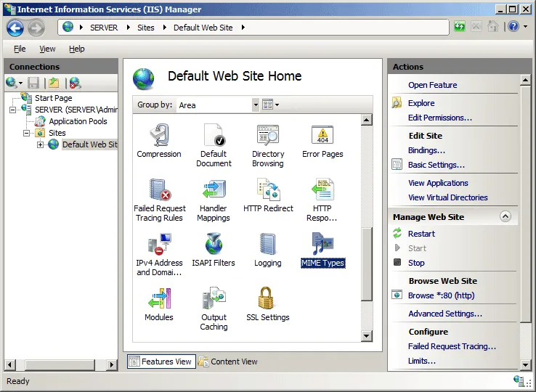Open the Logging feature icon

point(268,244)
